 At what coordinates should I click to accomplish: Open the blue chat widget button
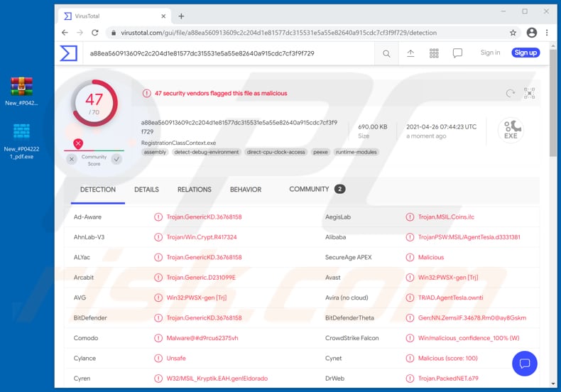(x=525, y=364)
